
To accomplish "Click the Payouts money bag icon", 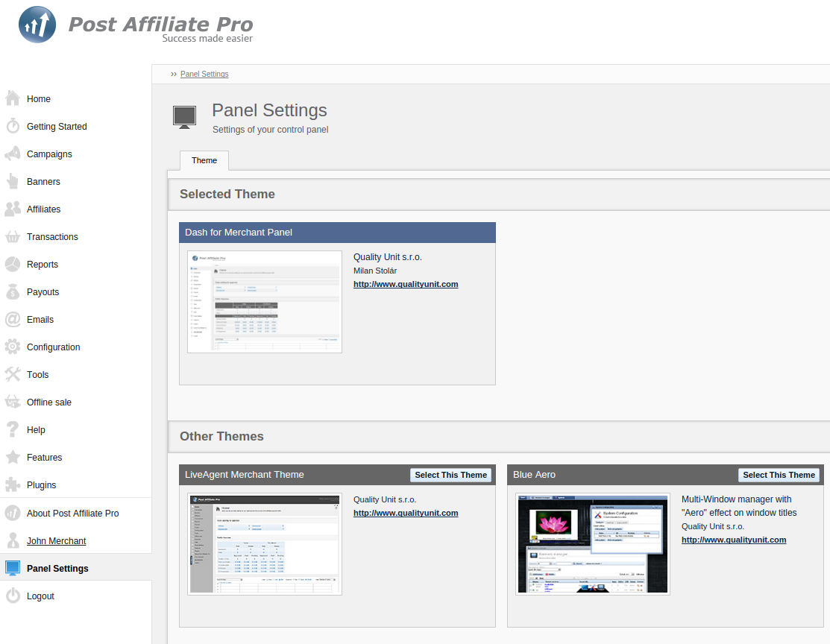I will (x=13, y=291).
